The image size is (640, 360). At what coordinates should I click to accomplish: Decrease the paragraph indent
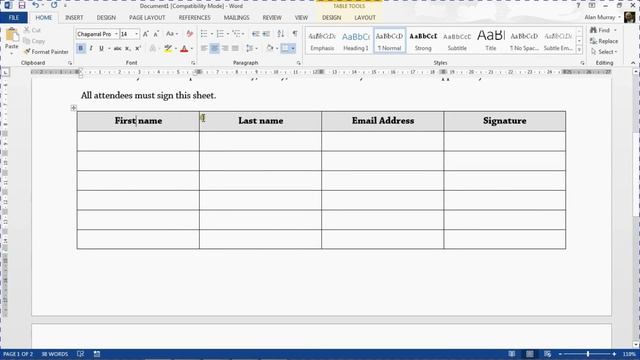tap(256, 34)
